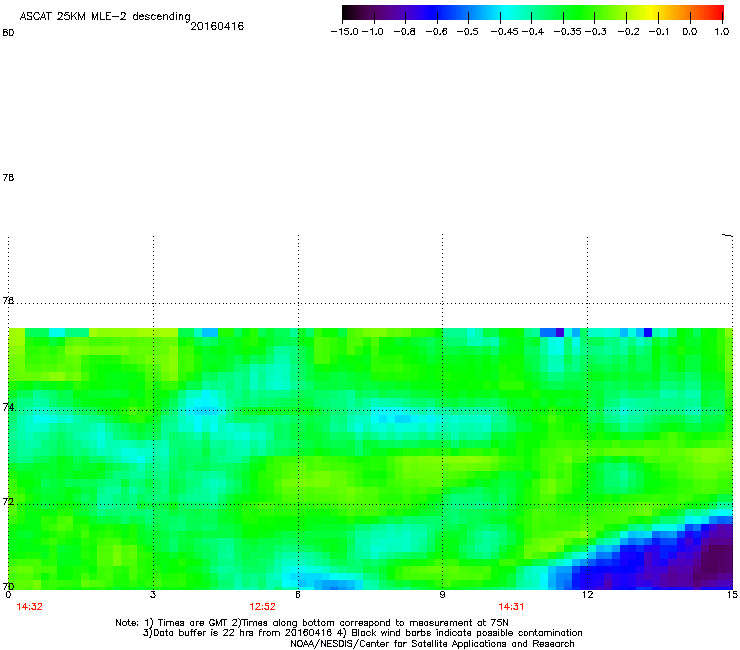Click colorbar label -0.45
The height and width of the screenshot is (650, 740).
click(x=504, y=32)
